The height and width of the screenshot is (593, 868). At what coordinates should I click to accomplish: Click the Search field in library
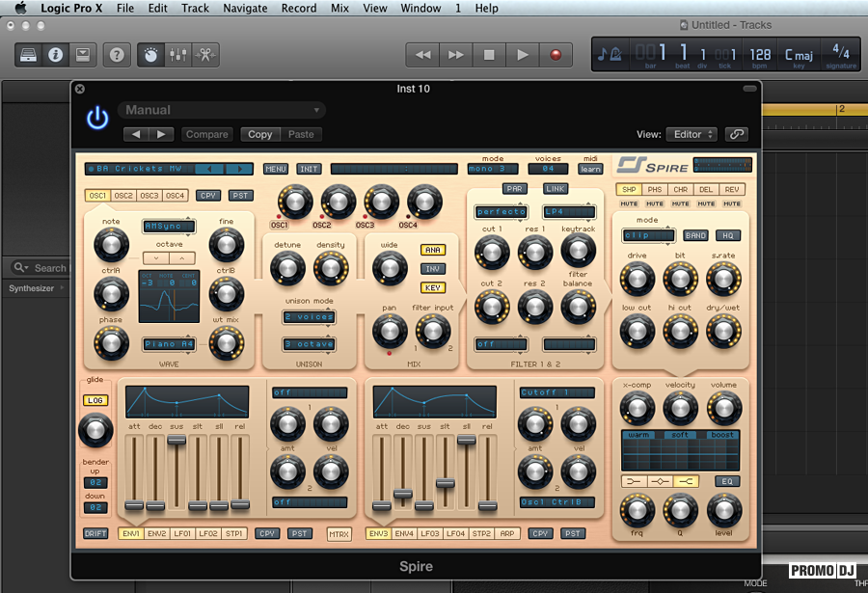48,268
